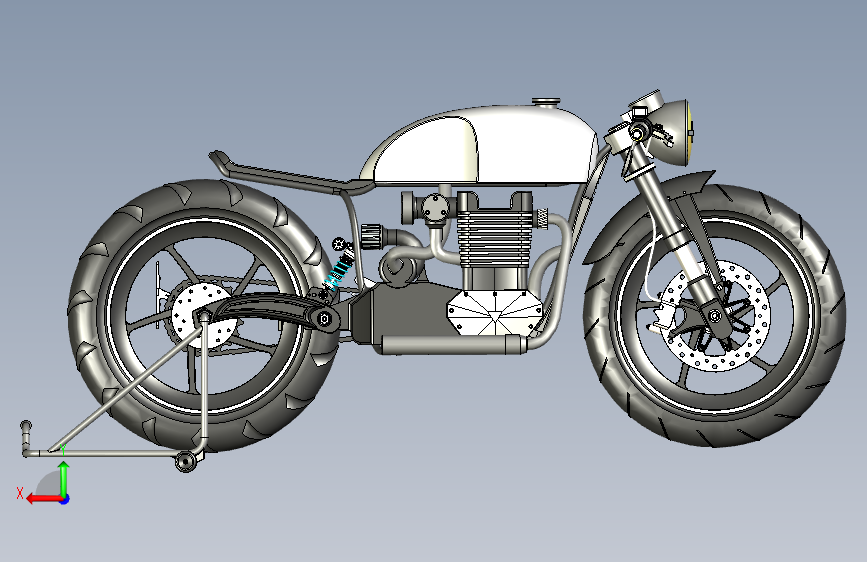
Task: Select the black rear swingarm
Action: click(x=265, y=310)
